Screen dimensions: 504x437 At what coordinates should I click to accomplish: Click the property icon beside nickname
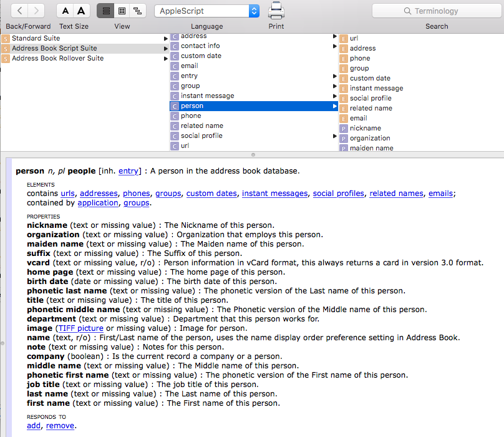(343, 129)
